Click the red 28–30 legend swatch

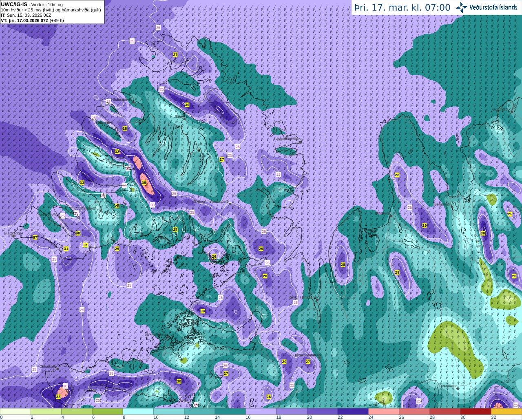[x=445, y=411]
